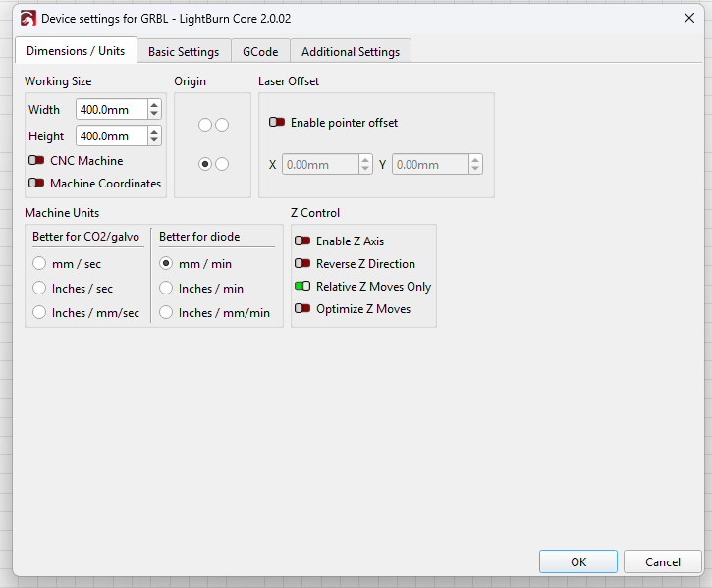Open the Additional Settings tab
The image size is (712, 588).
coord(351,51)
